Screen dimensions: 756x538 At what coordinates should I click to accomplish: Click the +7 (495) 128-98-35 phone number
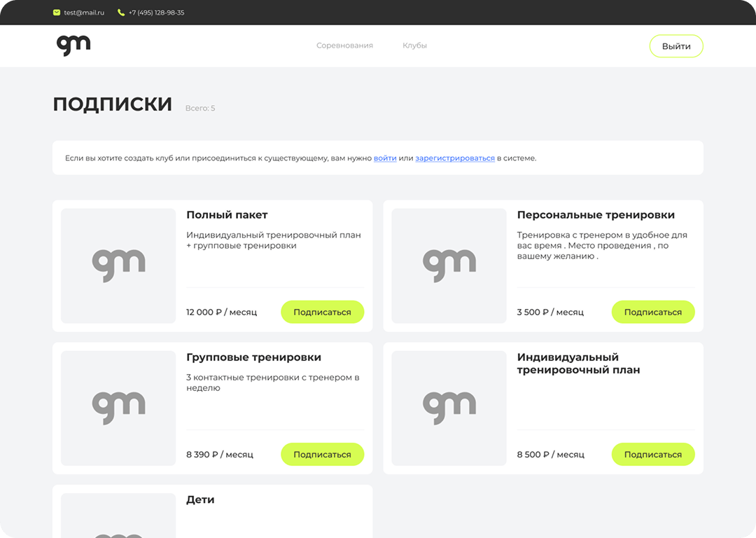[156, 13]
